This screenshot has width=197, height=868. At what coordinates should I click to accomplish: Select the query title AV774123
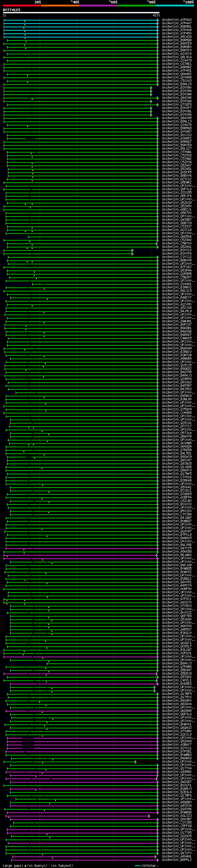click(11, 10)
